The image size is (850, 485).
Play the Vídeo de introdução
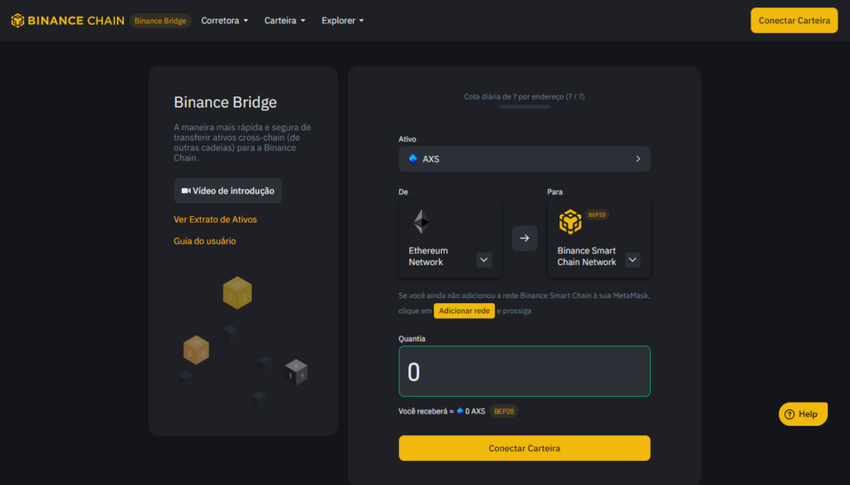point(228,191)
